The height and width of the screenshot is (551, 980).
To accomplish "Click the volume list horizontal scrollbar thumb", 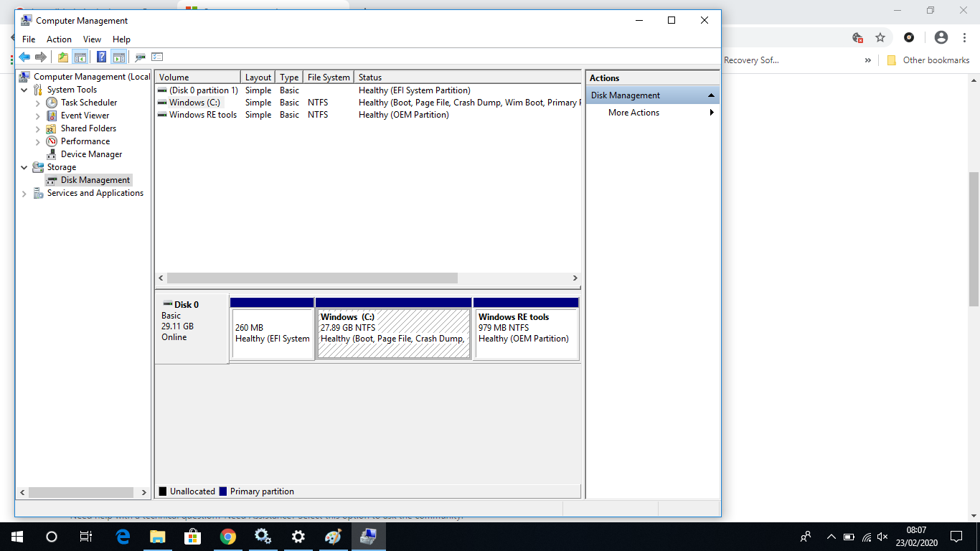I will pos(312,278).
